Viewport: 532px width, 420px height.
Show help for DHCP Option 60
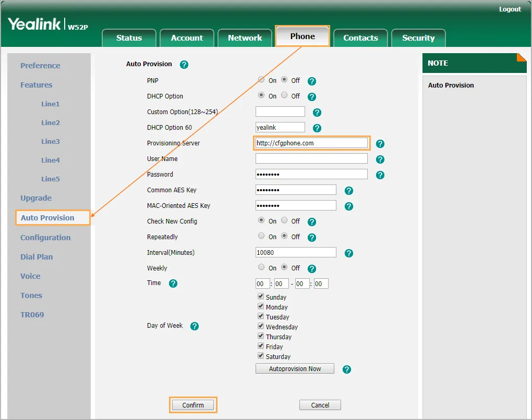tap(317, 128)
